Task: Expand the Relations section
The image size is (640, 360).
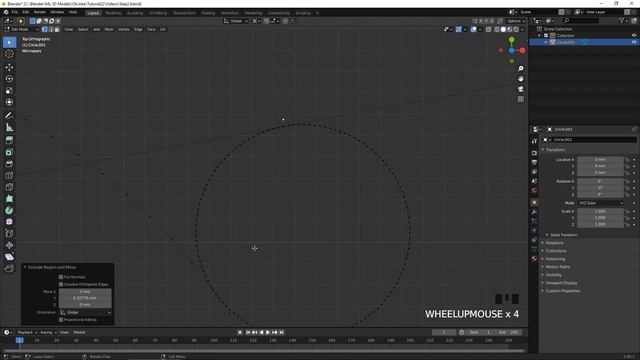Action: pos(554,243)
